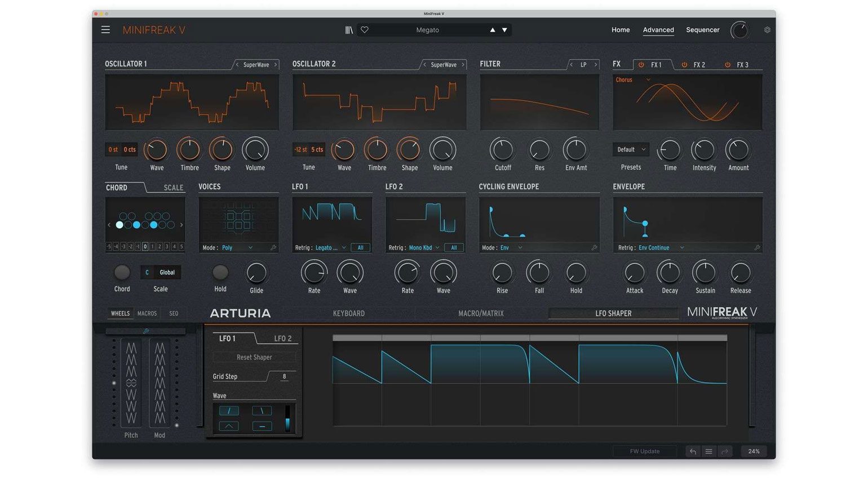Open the preset library browser icon
The image size is (868, 479).
349,29
